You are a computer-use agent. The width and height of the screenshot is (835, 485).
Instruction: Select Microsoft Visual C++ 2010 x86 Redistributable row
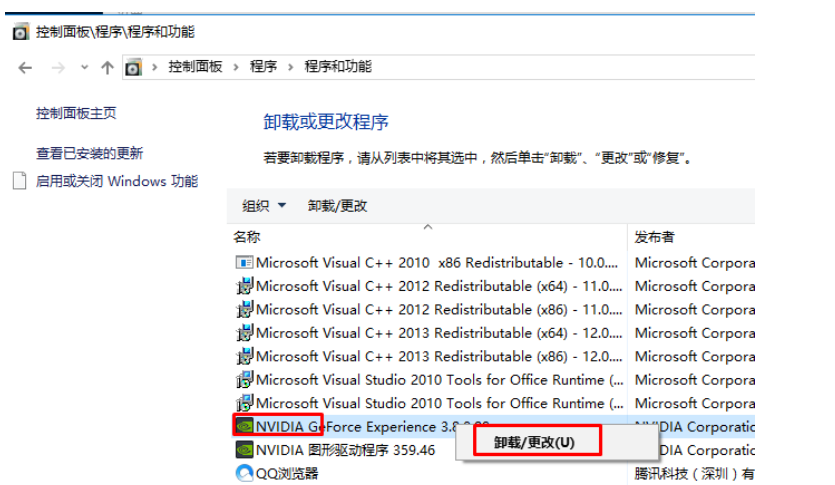437,263
